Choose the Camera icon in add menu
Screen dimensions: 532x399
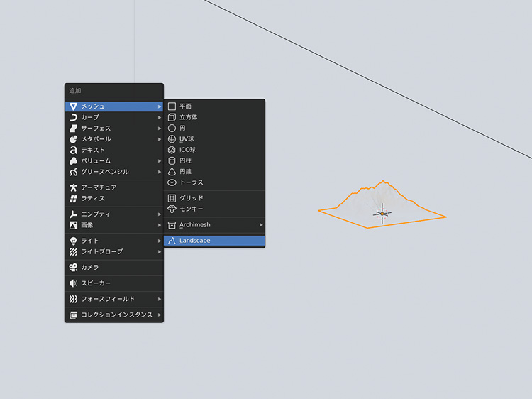73,268
